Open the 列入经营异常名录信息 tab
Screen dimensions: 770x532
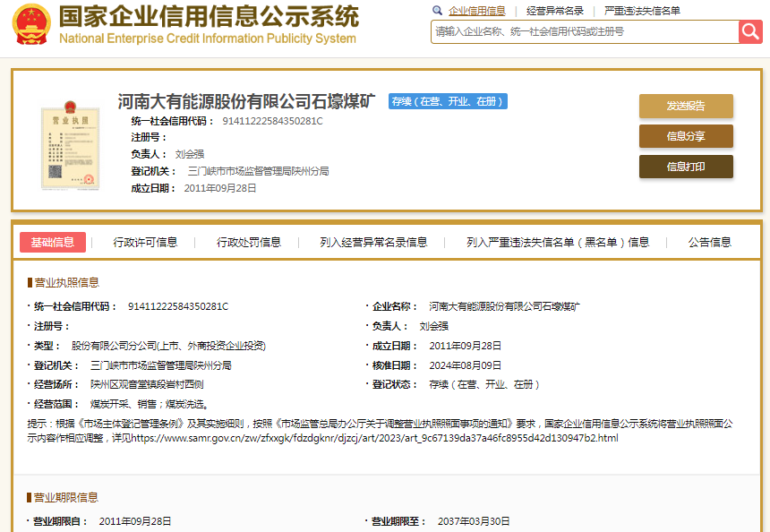click(373, 242)
